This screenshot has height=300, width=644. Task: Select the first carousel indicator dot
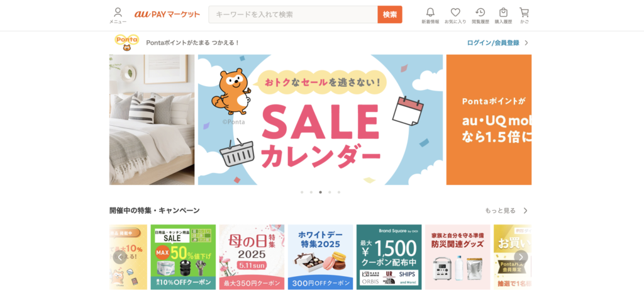click(302, 192)
